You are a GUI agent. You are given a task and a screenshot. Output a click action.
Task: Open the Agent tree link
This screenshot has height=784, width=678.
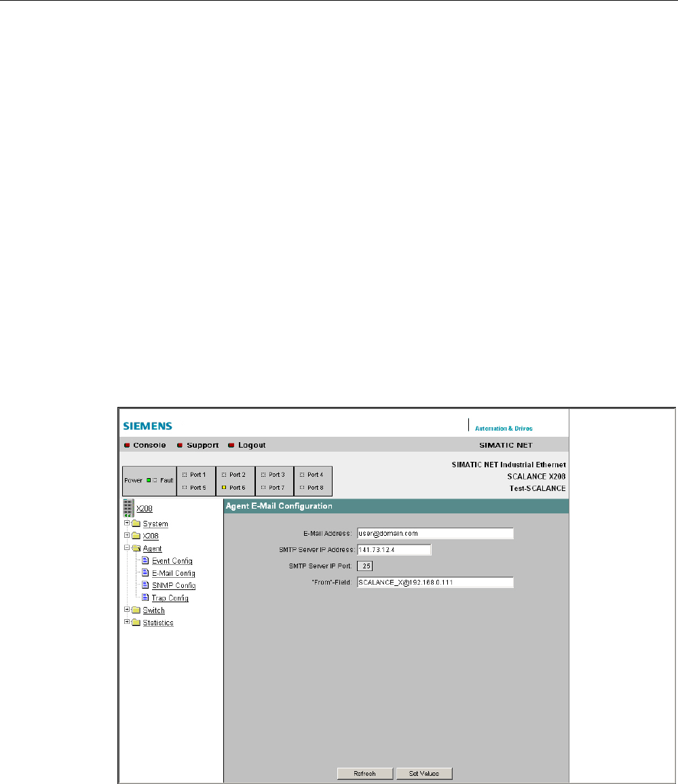[x=152, y=549]
